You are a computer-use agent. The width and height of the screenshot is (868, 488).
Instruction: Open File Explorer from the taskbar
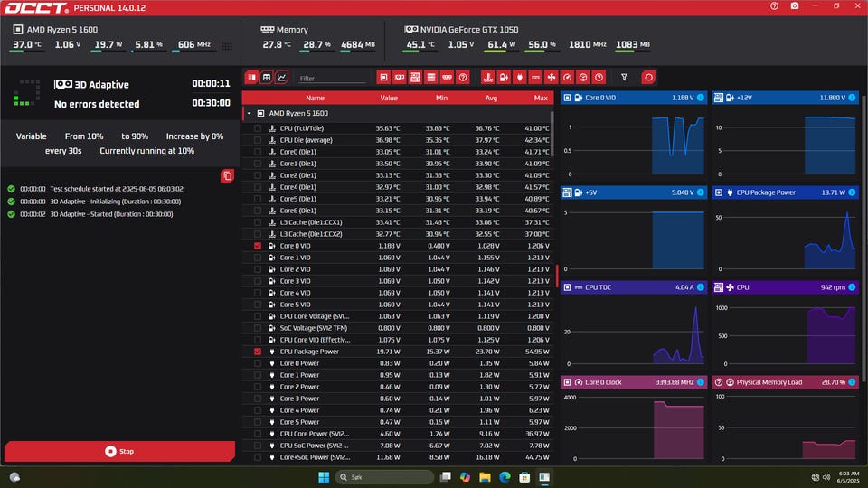click(485, 477)
